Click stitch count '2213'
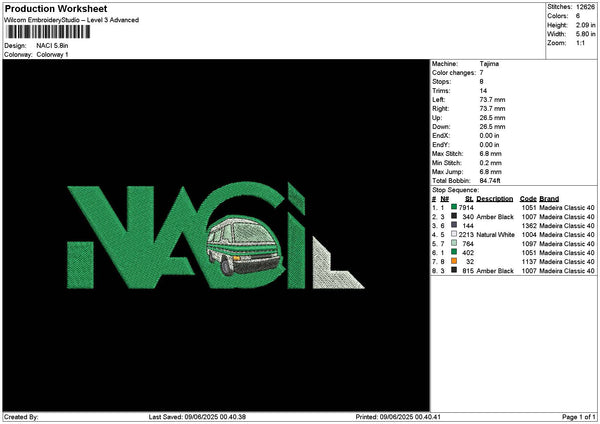This screenshot has height=424, width=600. (x=466, y=235)
